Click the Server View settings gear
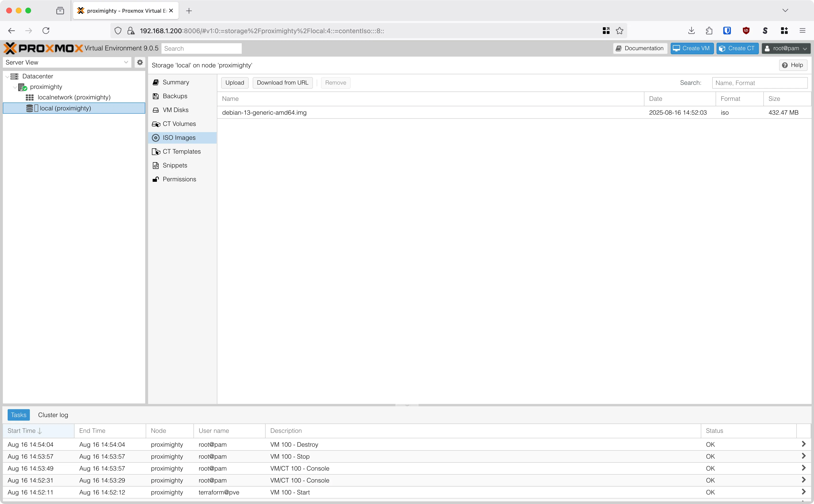 click(x=140, y=62)
